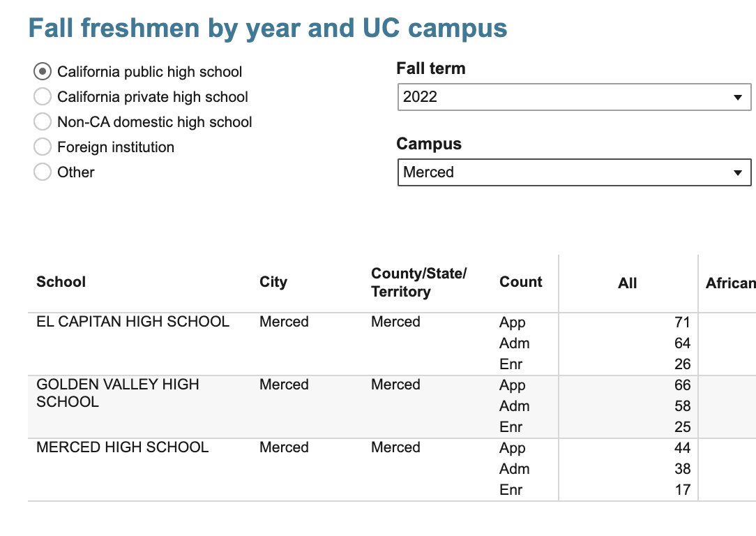Click the School column header
Image resolution: width=756 pixels, height=536 pixels.
click(x=61, y=282)
